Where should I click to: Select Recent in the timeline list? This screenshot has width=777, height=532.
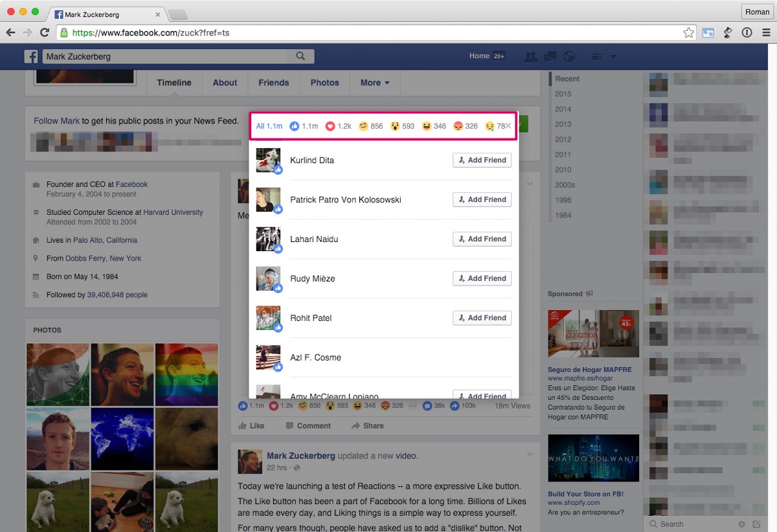click(x=567, y=79)
